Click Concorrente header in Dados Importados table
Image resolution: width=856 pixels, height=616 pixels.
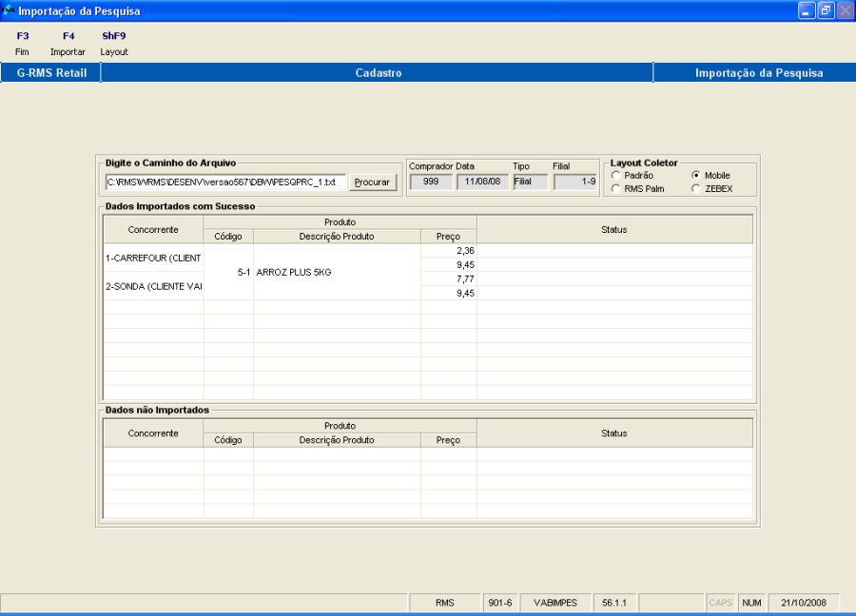[x=153, y=230]
